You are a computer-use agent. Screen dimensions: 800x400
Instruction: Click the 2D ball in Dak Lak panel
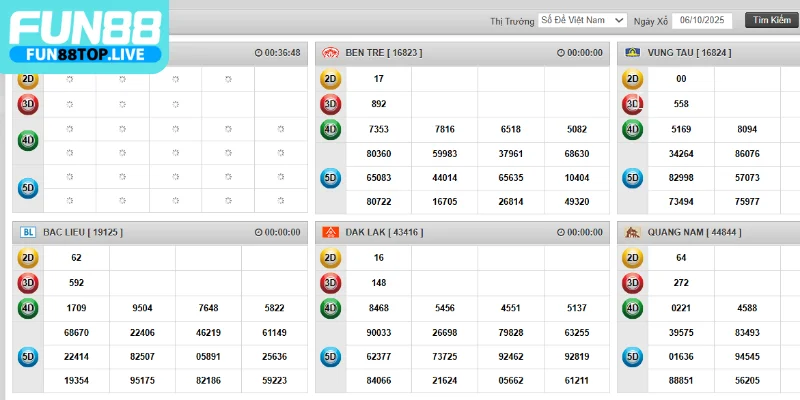click(x=331, y=258)
